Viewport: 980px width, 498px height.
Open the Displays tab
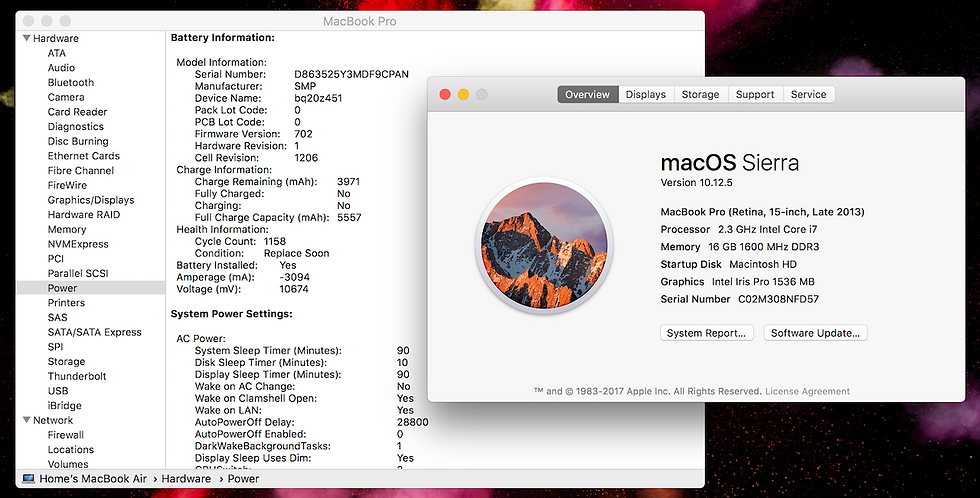click(646, 94)
